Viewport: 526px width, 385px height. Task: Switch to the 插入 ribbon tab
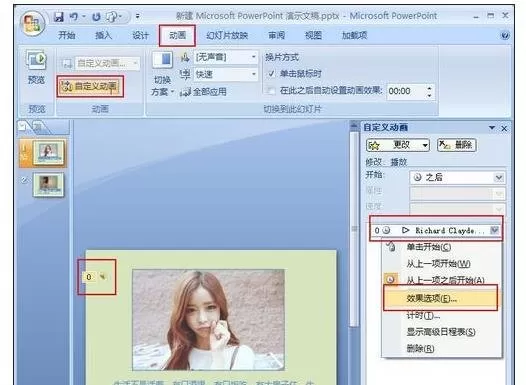(x=103, y=35)
